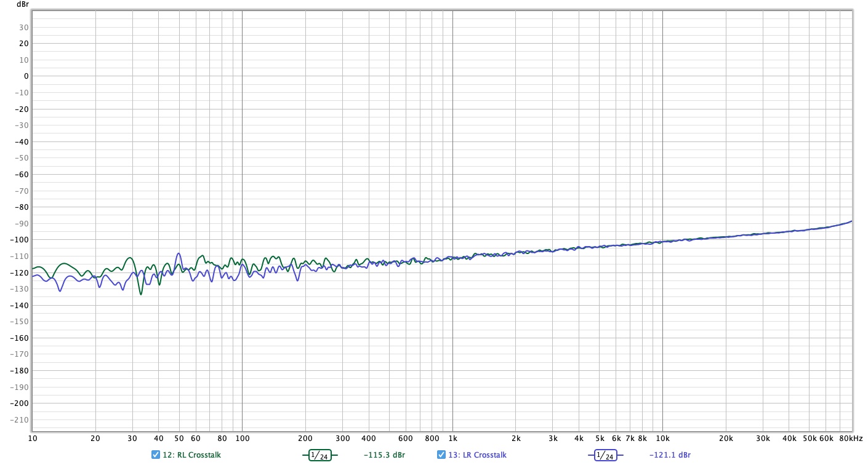Select the '13: LR Crosstalk' legend label
The width and height of the screenshot is (868, 465).
pyautogui.click(x=477, y=455)
